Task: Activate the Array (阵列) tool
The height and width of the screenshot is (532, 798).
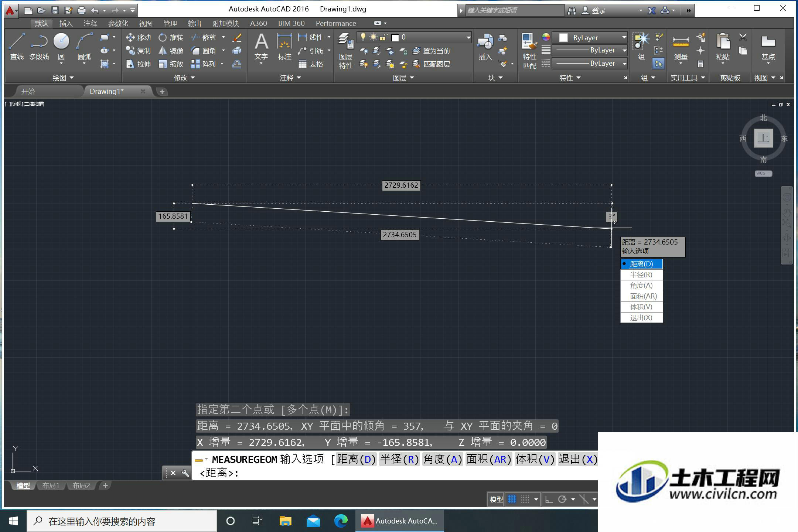Action: tap(204, 64)
